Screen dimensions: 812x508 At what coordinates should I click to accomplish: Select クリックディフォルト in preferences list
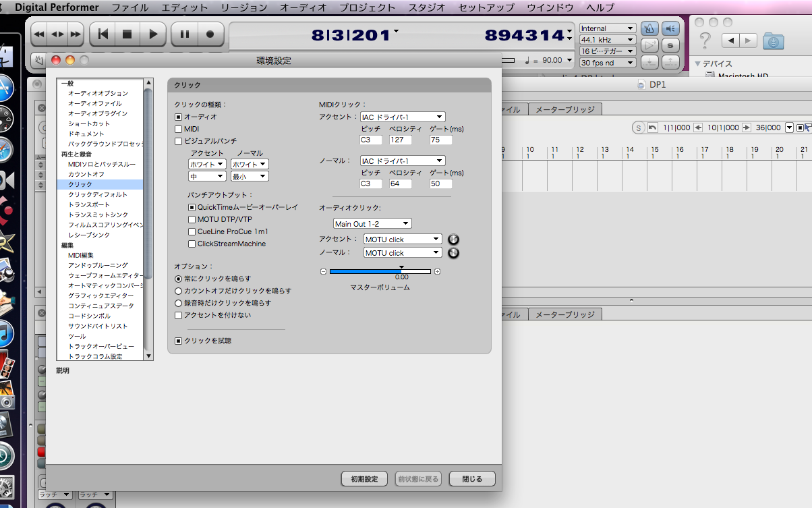98,194
